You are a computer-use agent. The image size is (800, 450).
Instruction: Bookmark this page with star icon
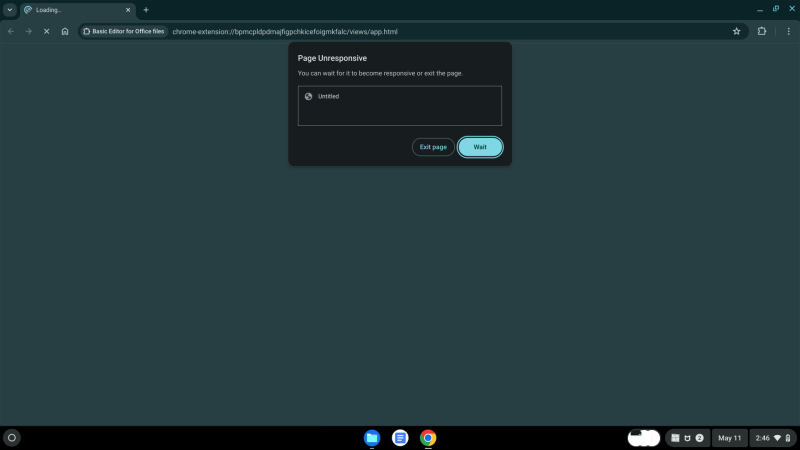coord(736,31)
